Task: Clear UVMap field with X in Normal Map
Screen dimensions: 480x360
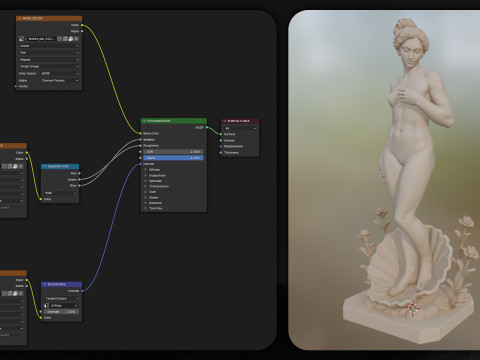Action: pos(76,305)
